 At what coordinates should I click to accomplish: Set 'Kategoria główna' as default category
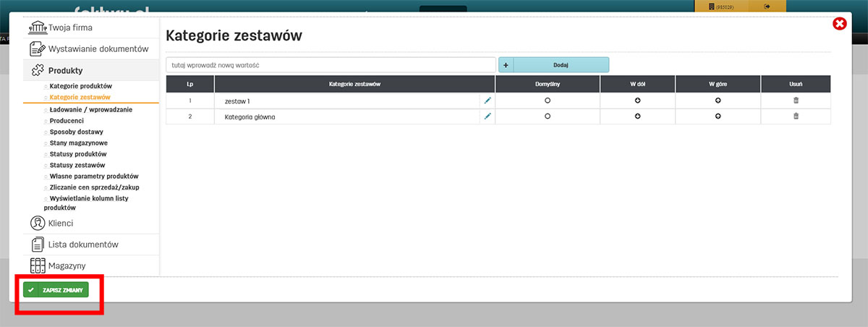[548, 116]
